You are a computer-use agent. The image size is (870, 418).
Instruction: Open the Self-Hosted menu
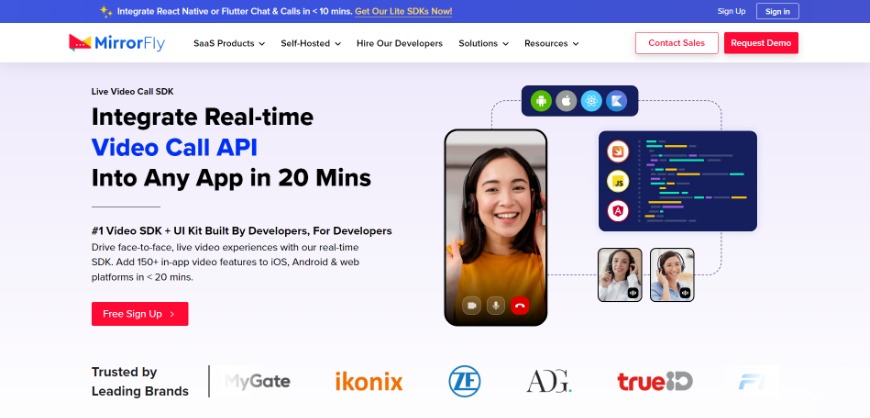click(x=311, y=43)
